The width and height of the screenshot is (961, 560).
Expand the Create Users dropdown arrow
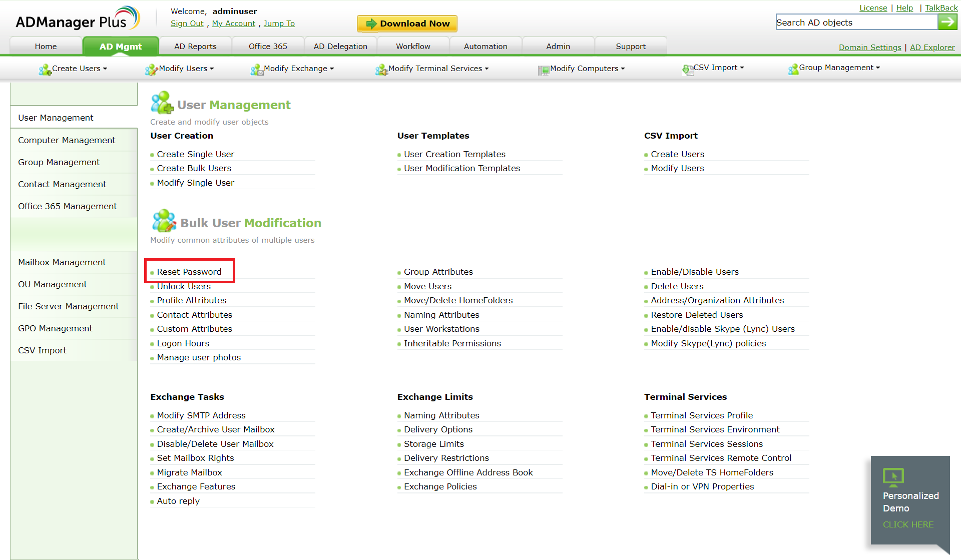[105, 69]
